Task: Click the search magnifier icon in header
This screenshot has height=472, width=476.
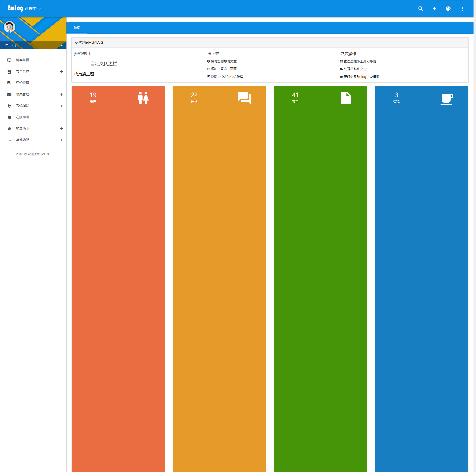Action: [420, 9]
